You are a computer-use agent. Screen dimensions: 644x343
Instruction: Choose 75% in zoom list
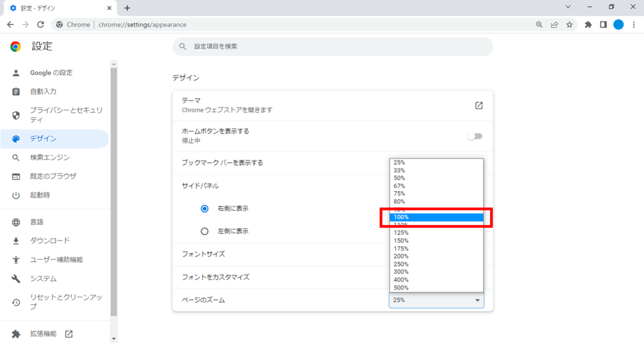pos(436,193)
